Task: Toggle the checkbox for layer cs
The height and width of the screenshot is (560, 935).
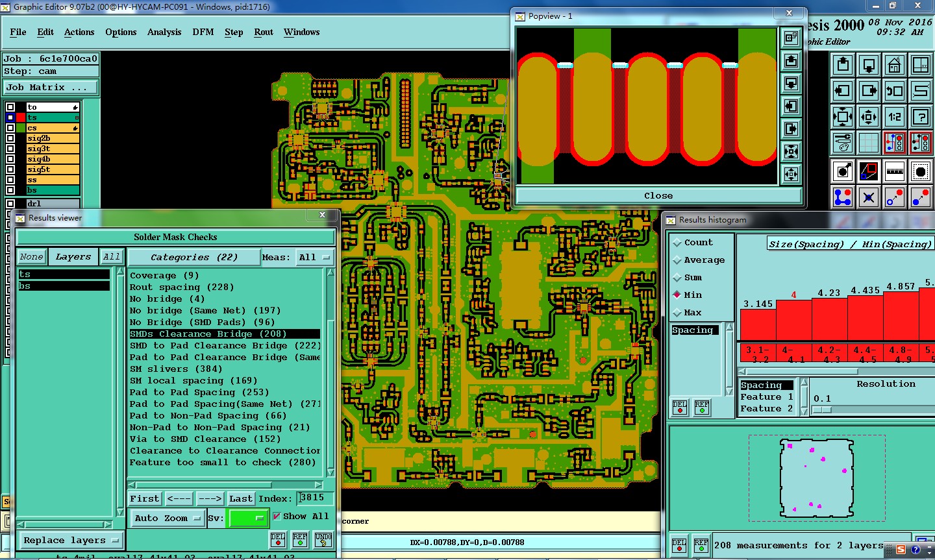Action: 10,128
